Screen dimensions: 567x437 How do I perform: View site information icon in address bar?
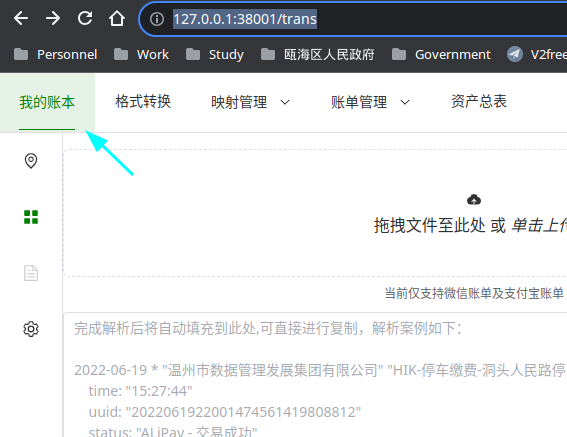157,19
